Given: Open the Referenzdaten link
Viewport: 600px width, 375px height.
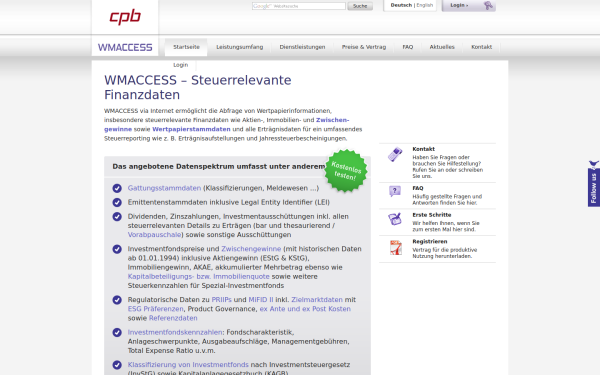Looking at the screenshot, I should coord(173,318).
